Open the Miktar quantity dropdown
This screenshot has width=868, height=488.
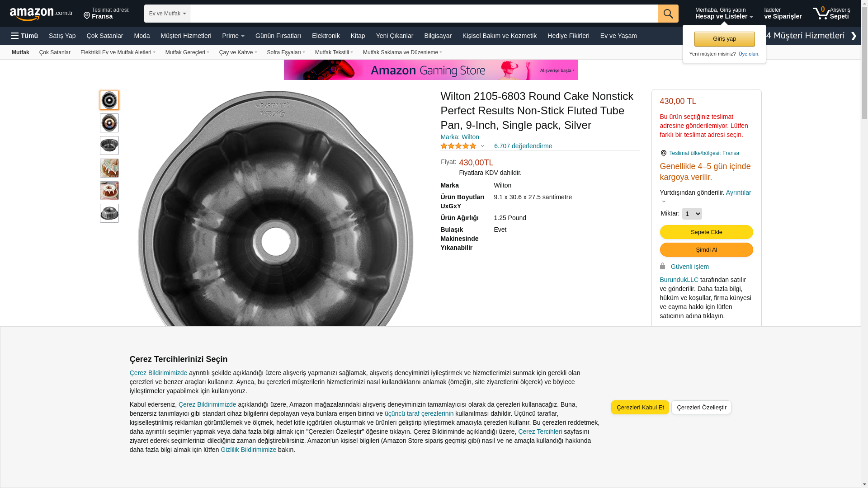click(x=692, y=214)
